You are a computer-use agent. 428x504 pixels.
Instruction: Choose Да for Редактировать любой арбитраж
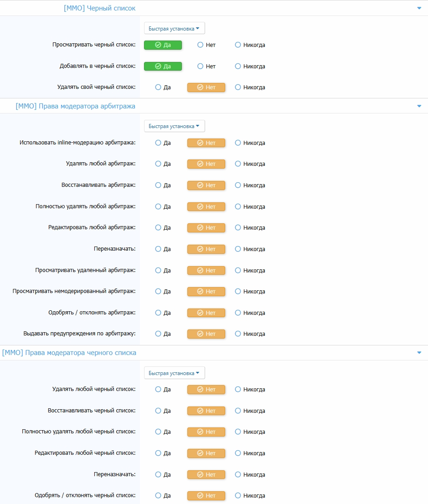pyautogui.click(x=158, y=228)
